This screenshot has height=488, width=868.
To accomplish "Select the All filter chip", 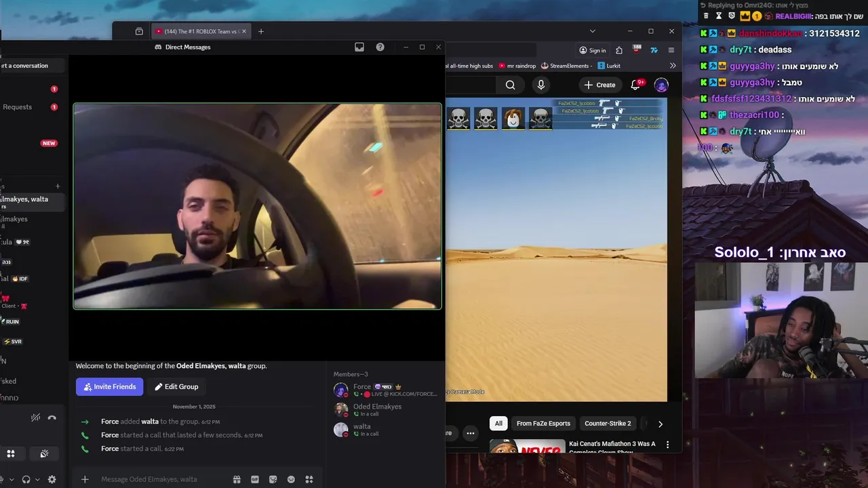I will (498, 424).
